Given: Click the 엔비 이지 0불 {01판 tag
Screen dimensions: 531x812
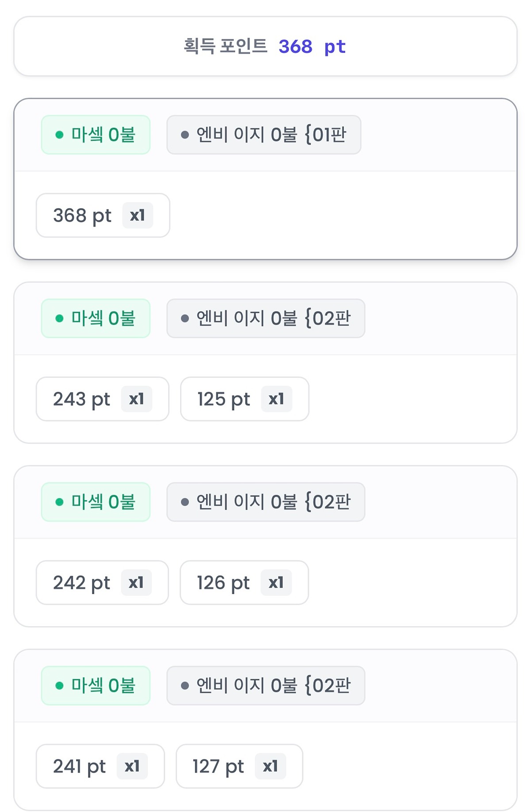Looking at the screenshot, I should coord(264,135).
